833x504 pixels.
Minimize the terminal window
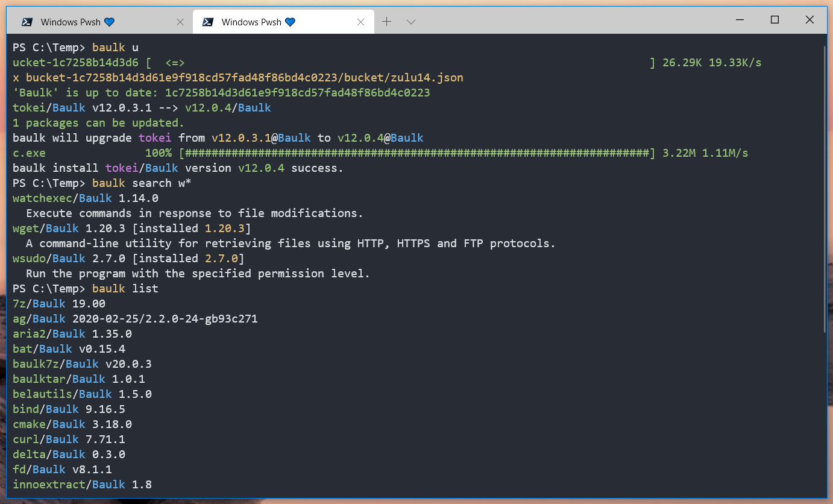tap(740, 20)
